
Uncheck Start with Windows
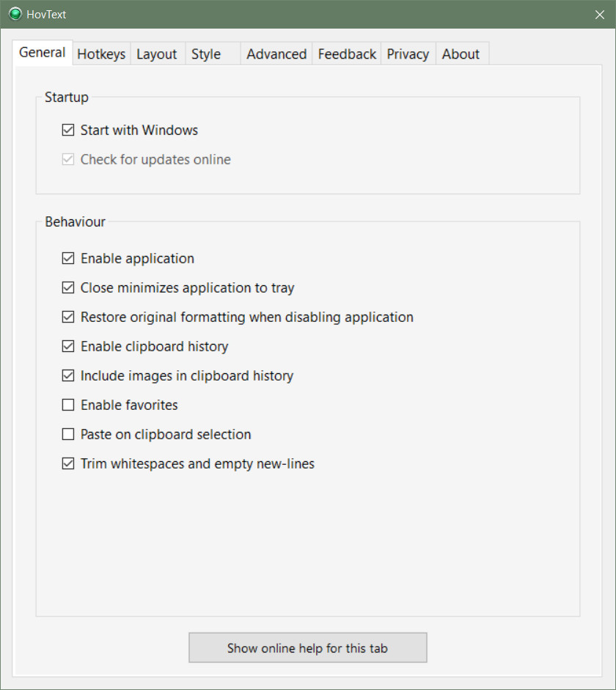click(68, 131)
